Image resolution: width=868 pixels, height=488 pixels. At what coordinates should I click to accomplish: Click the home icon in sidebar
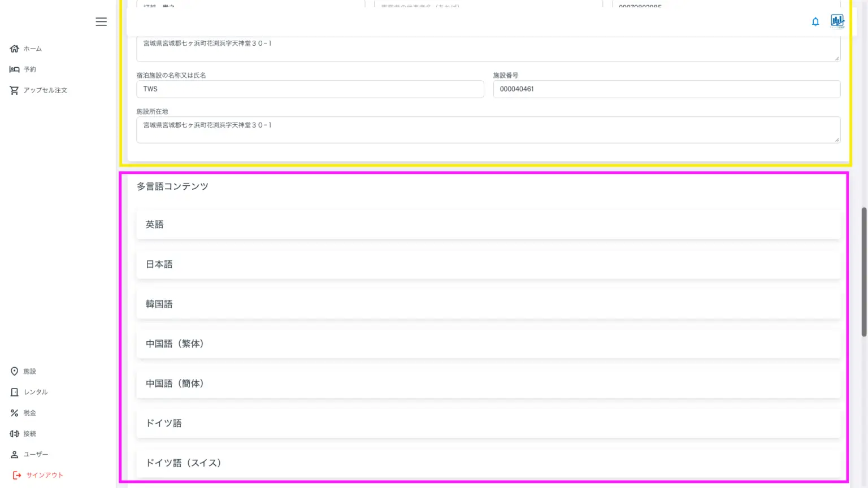click(15, 49)
